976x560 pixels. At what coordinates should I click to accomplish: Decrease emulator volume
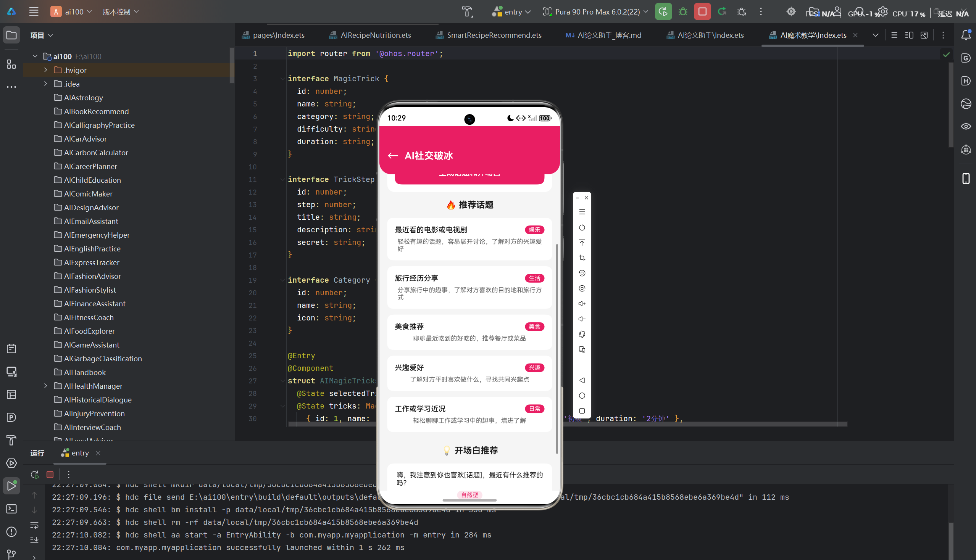(x=582, y=319)
